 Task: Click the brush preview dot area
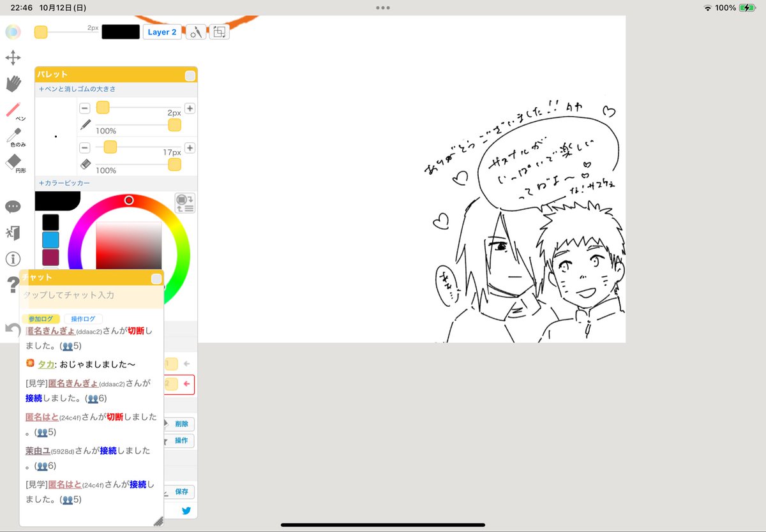click(56, 137)
